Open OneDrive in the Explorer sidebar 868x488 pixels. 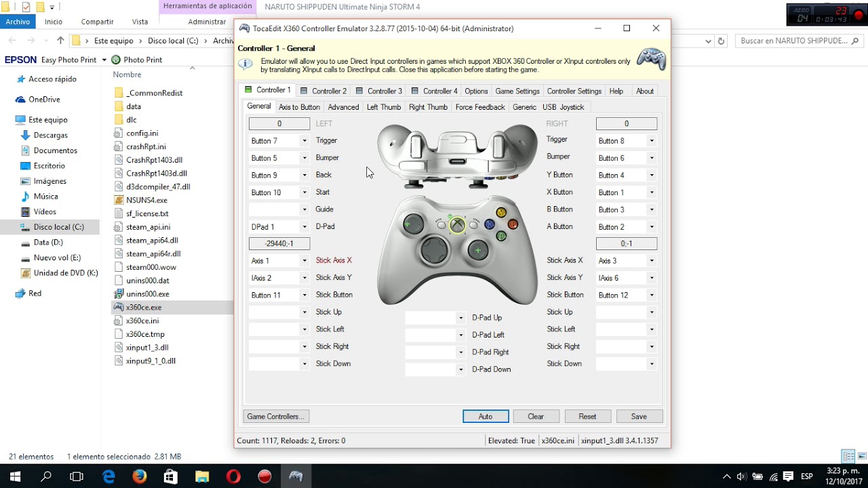[x=44, y=99]
